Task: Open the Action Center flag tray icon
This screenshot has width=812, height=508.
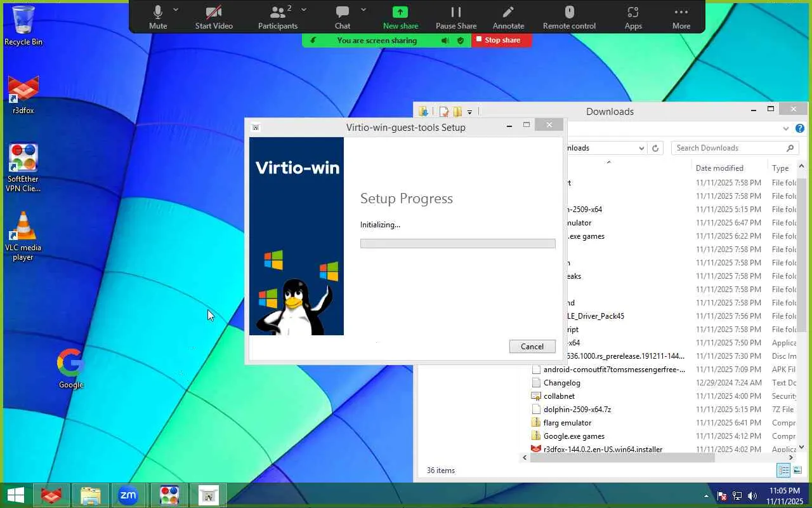Action: 722,496
